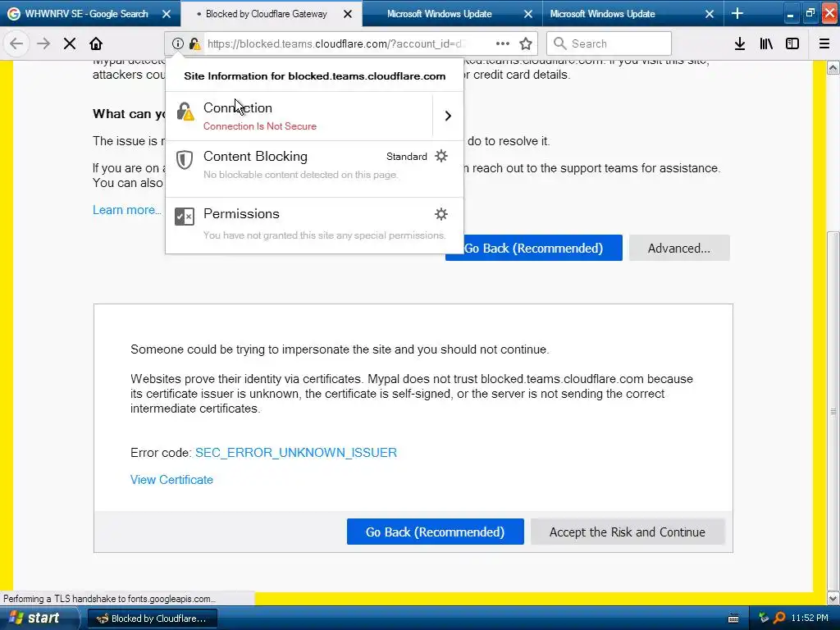Expand Connection details chevron arrow
Image resolution: width=840 pixels, height=630 pixels.
click(448, 116)
